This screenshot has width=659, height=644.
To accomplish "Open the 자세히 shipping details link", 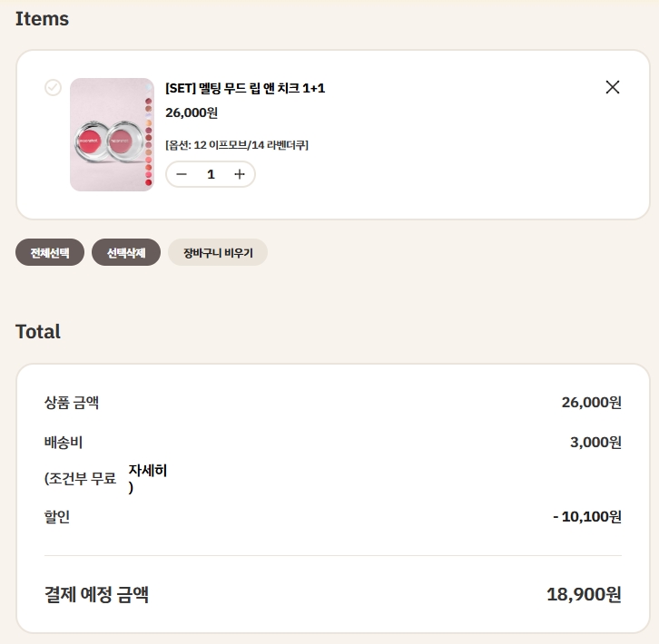I will [x=148, y=472].
